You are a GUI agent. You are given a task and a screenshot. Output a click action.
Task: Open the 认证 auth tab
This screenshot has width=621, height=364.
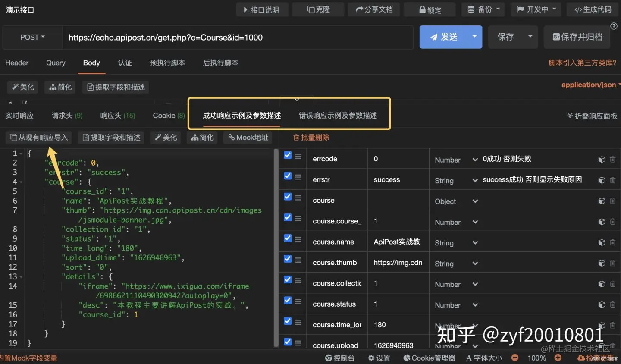click(125, 63)
